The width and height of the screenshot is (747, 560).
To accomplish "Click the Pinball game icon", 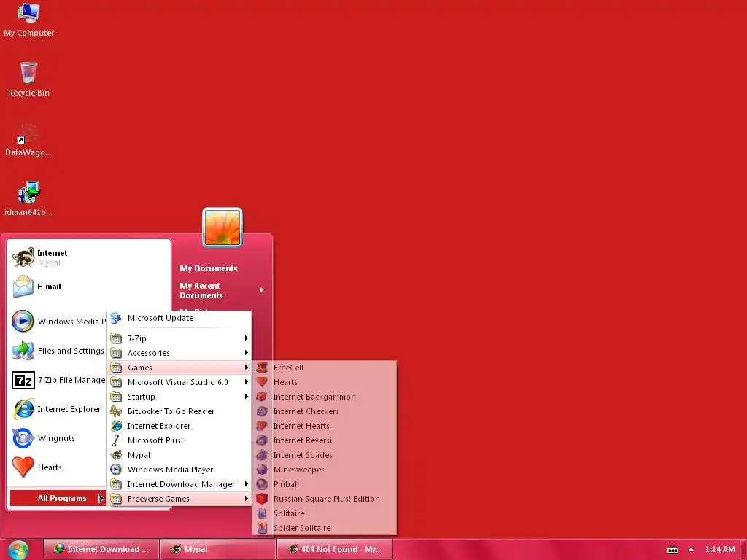I will 262,484.
